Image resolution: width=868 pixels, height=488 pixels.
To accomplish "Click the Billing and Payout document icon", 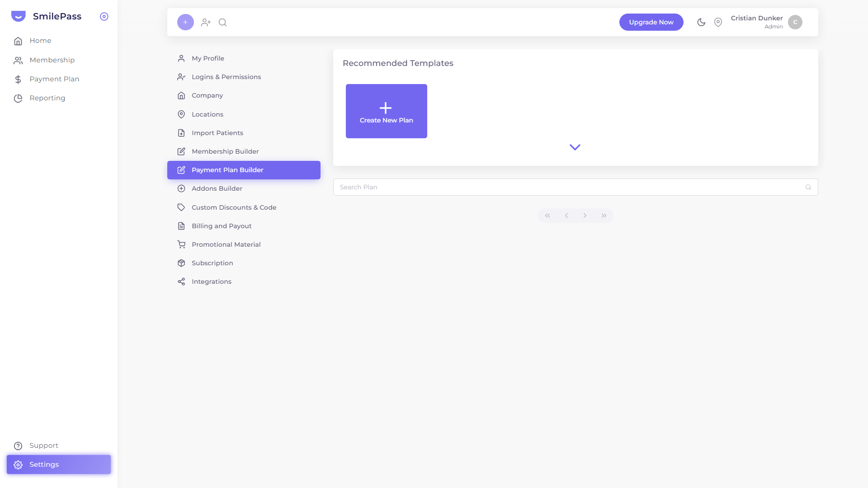I will (x=181, y=226).
